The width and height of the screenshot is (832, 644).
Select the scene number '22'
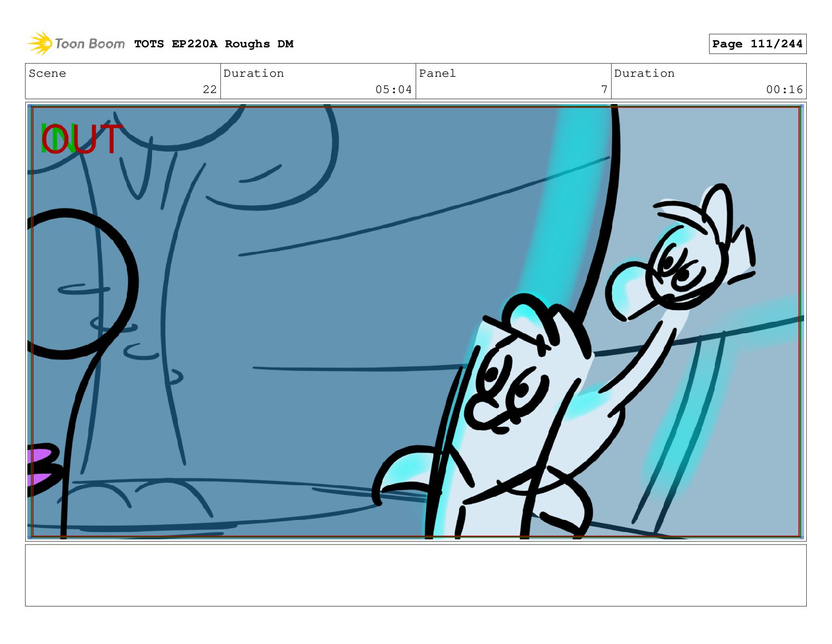[x=210, y=89]
